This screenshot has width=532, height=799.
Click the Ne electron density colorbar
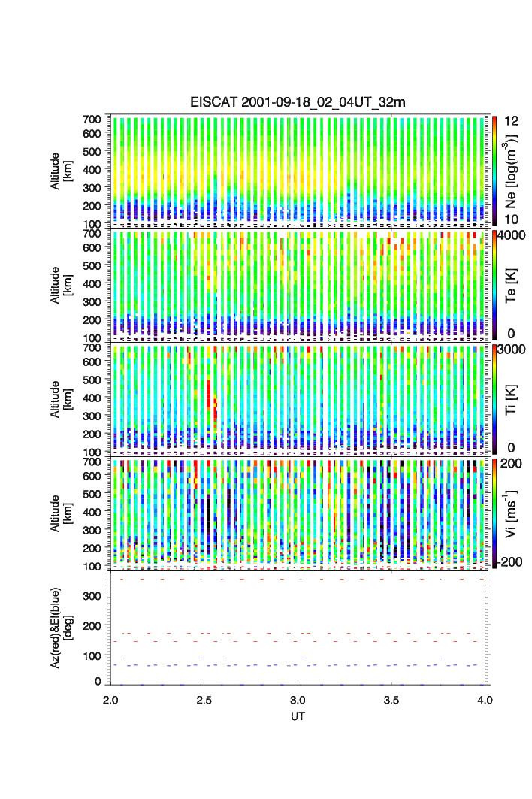coord(494,169)
